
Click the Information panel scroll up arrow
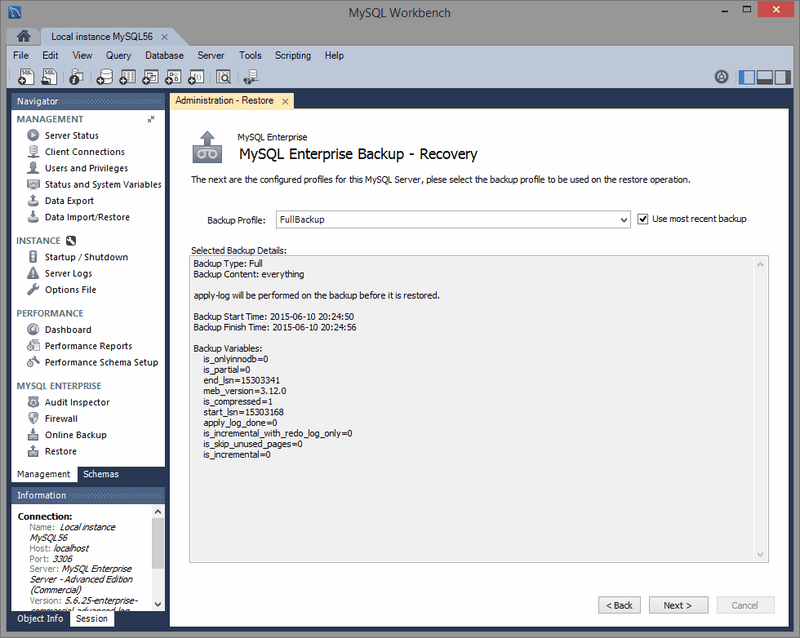point(158,511)
